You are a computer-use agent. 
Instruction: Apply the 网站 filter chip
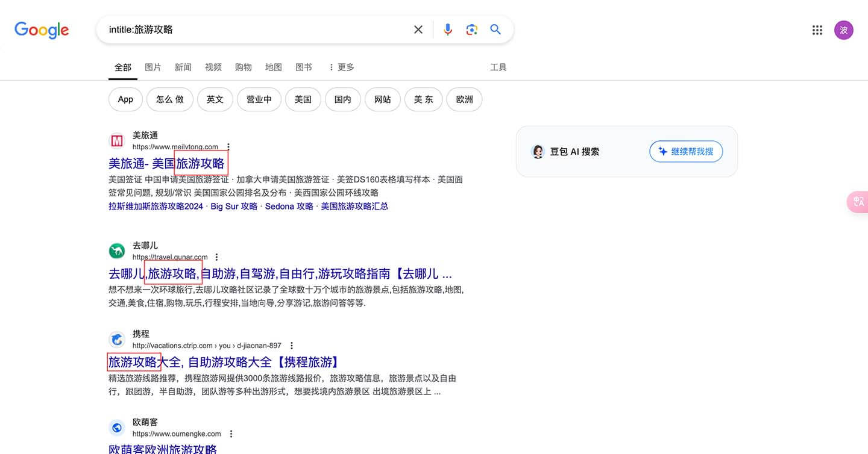(x=383, y=99)
